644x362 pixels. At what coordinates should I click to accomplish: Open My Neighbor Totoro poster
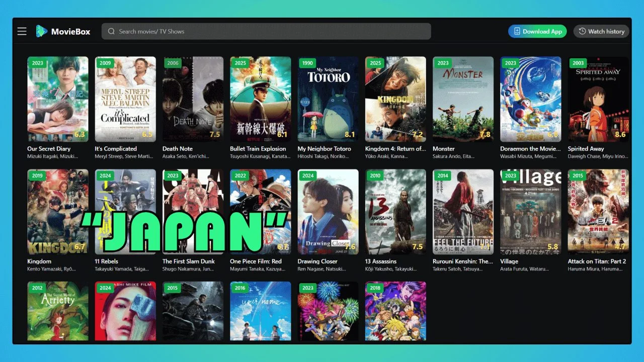(328, 99)
